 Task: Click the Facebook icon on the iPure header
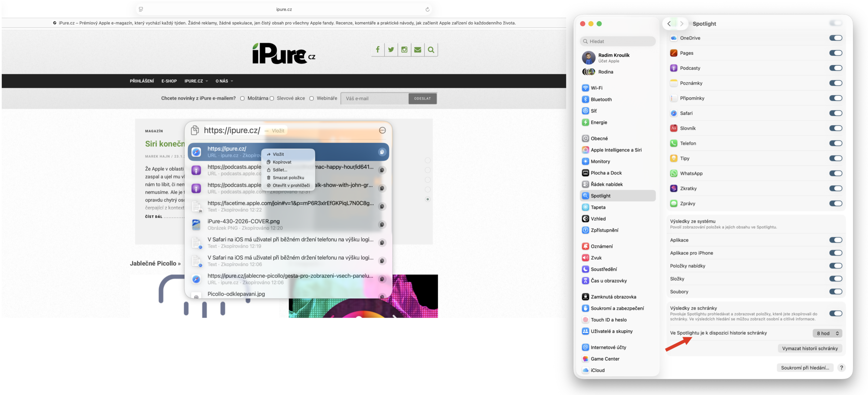[377, 50]
